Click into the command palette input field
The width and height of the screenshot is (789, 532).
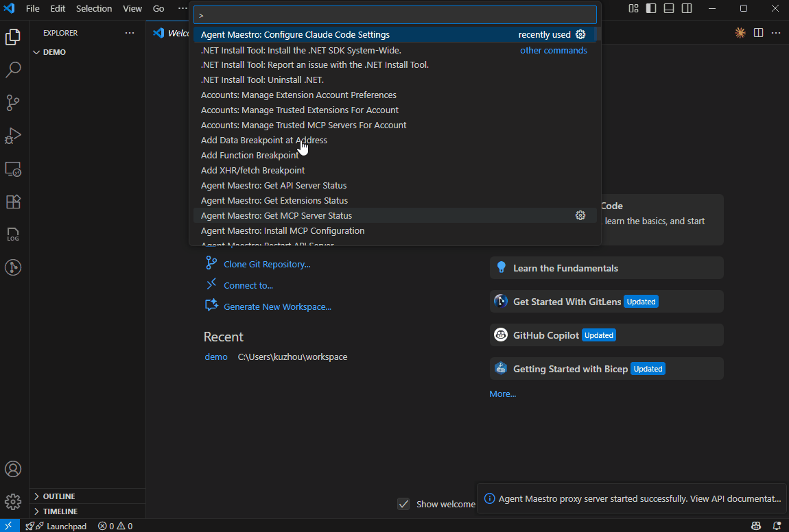(x=394, y=15)
